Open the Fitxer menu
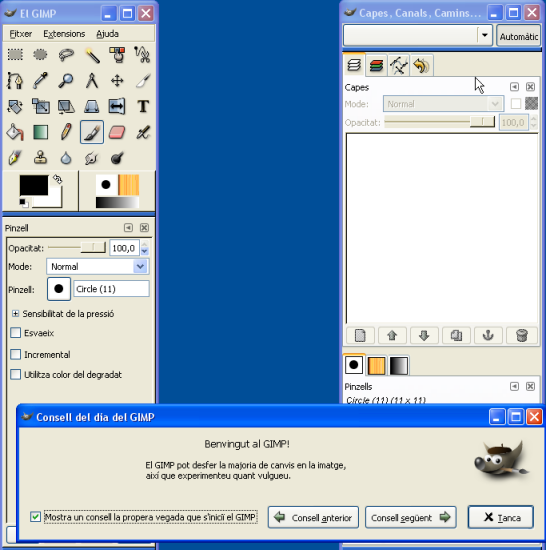This screenshot has height=550, width=546. pyautogui.click(x=21, y=34)
